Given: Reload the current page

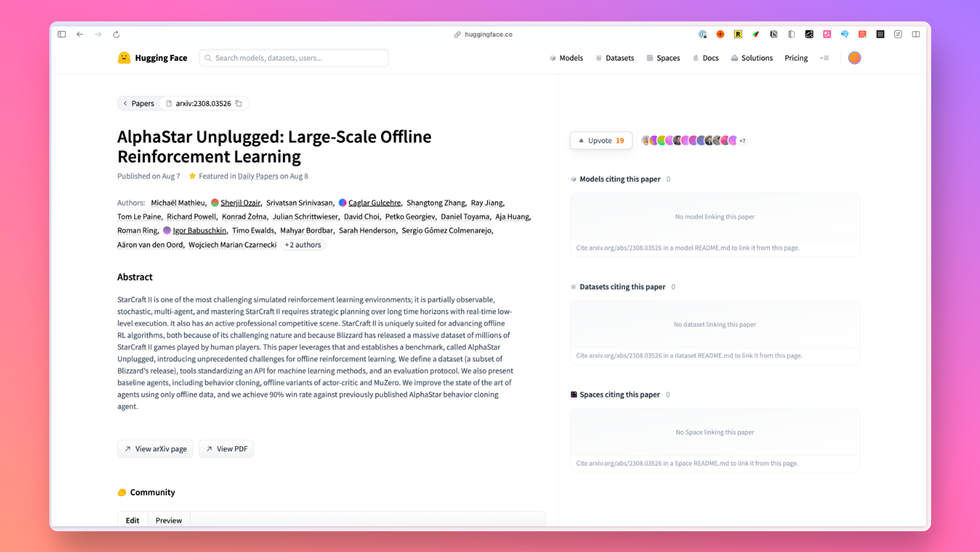Looking at the screenshot, I should tap(116, 34).
